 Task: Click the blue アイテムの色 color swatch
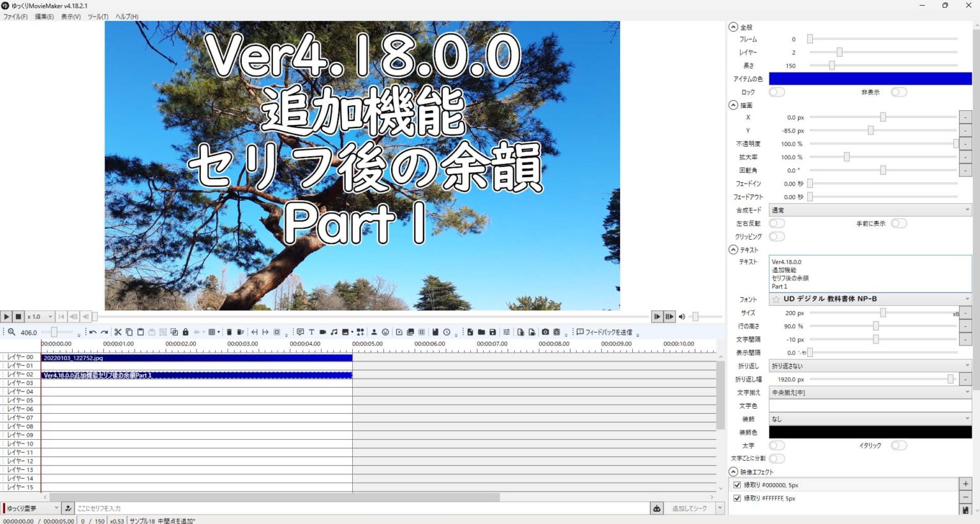coord(870,78)
